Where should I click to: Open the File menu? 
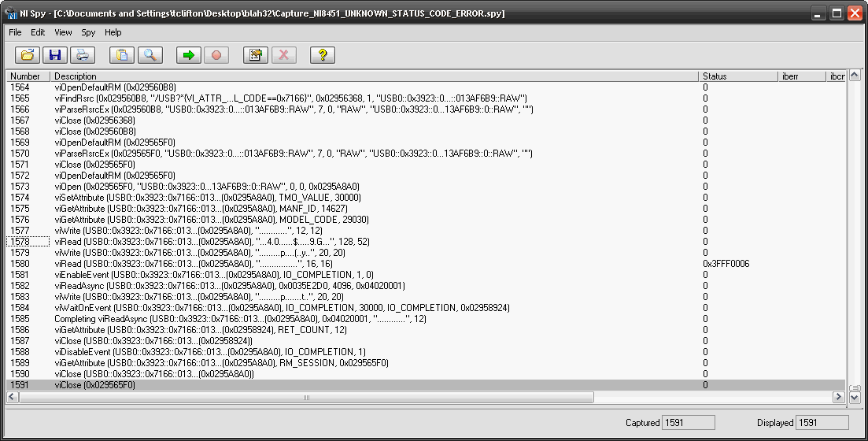15,32
